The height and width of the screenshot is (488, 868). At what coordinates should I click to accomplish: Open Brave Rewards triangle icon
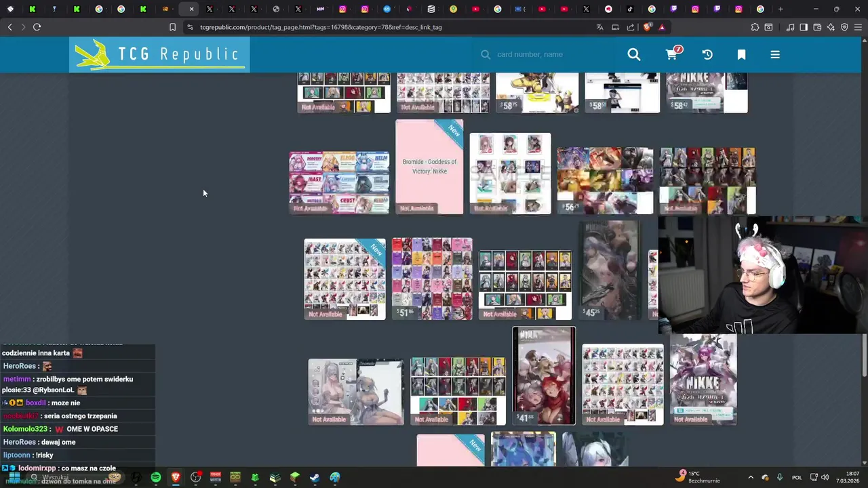(x=662, y=27)
